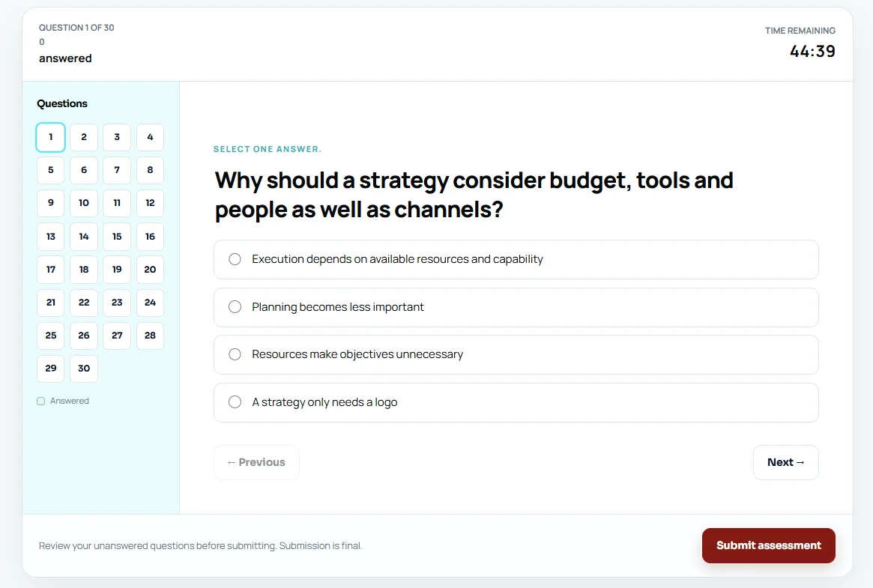Click the Previous button
Screen dimensions: 873x588
pyautogui.click(x=256, y=462)
